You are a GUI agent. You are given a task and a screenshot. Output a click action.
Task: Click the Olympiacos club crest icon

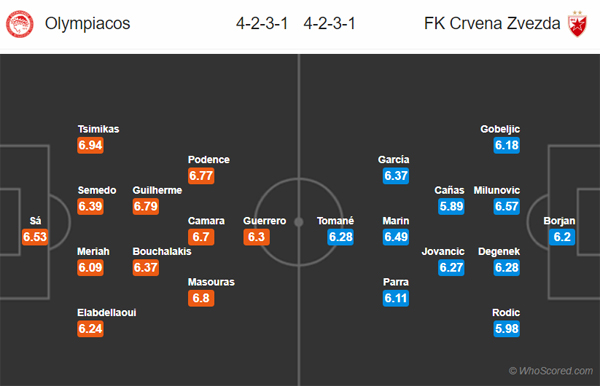[x=20, y=24]
